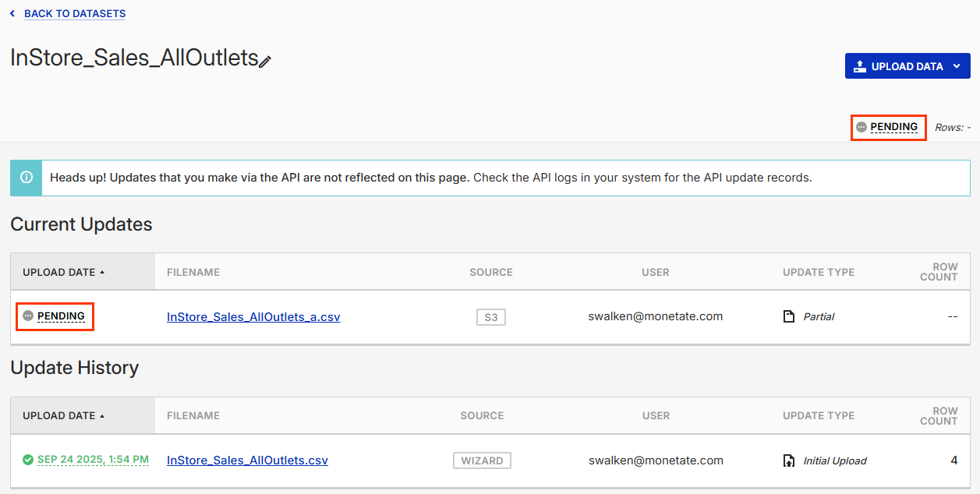Image resolution: width=980 pixels, height=494 pixels.
Task: Click the green checkmark success icon
Action: coord(28,460)
